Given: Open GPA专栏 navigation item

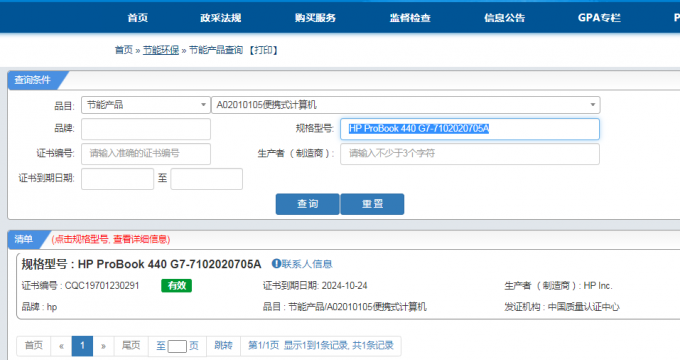Looking at the screenshot, I should pos(599,18).
